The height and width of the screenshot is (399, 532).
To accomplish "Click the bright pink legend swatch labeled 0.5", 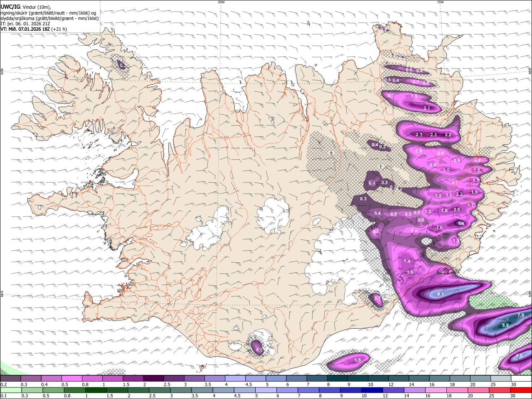I will coord(71,379).
